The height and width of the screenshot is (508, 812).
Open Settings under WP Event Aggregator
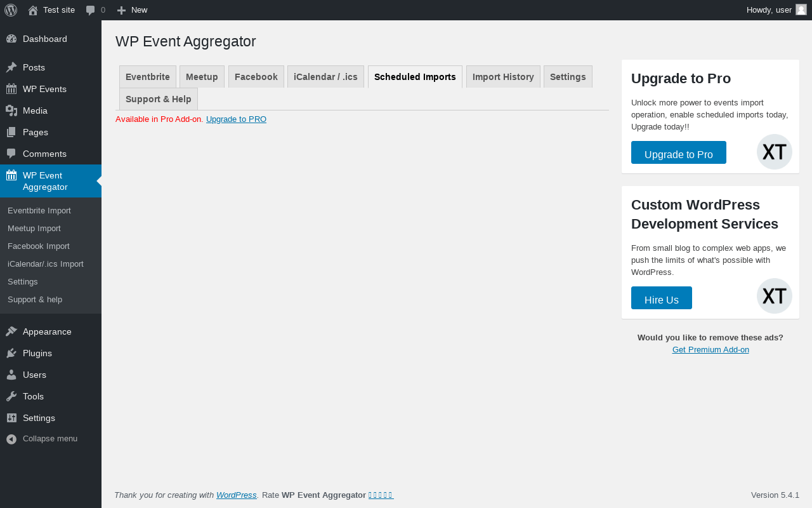(x=23, y=281)
